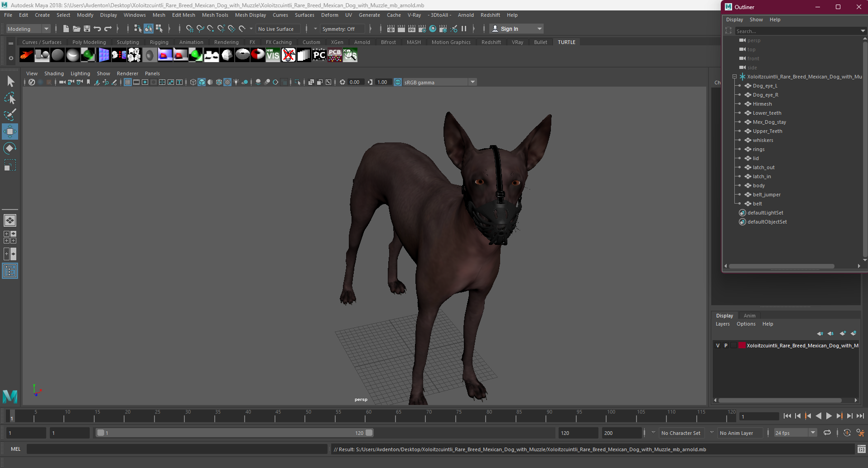This screenshot has height=468, width=868.
Task: Open the IPR render icon
Action: [x=412, y=29]
